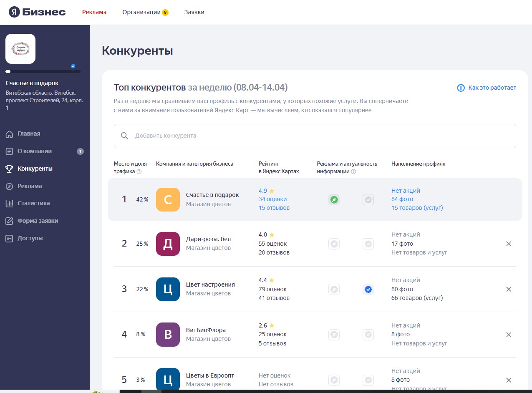Click the key icon next to Доступы
The image size is (532, 393).
click(9, 239)
